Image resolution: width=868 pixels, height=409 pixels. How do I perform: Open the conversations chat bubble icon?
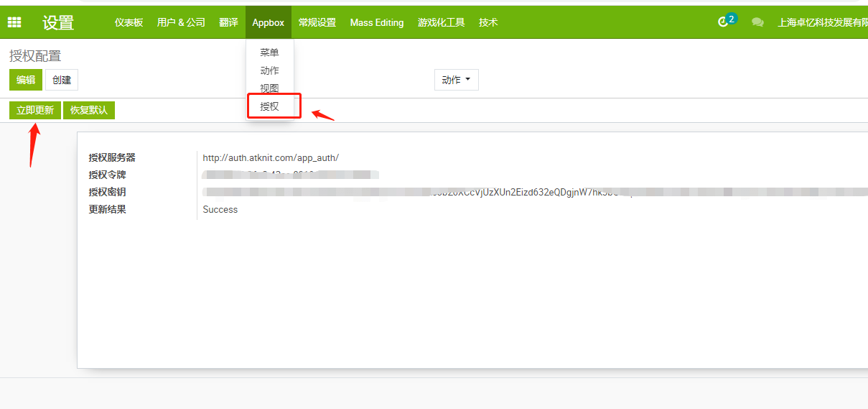tap(757, 22)
